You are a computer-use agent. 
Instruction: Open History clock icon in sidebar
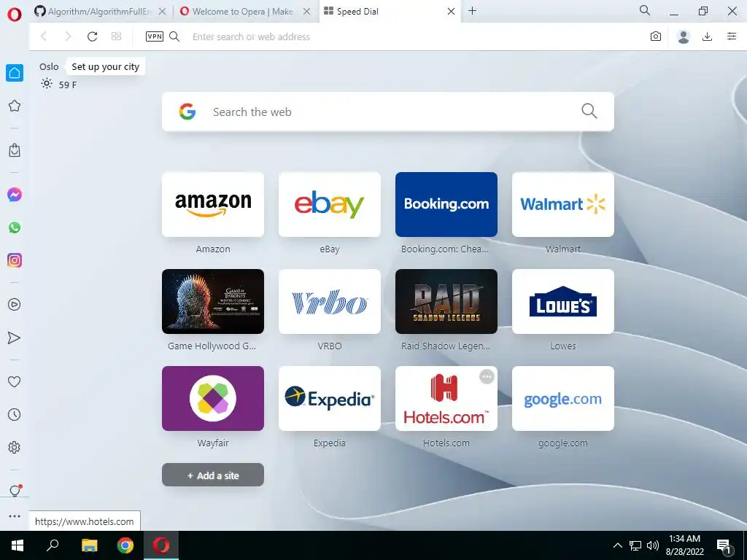tap(15, 414)
